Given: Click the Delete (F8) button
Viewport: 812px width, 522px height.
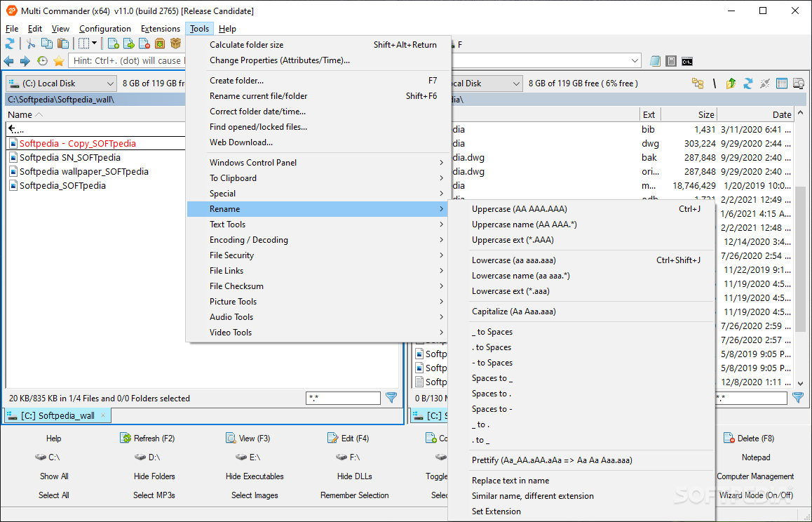Looking at the screenshot, I should 749,439.
